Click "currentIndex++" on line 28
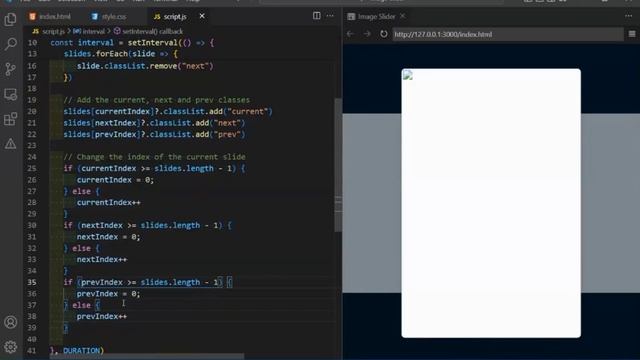This screenshot has width=640, height=360. click(x=108, y=202)
